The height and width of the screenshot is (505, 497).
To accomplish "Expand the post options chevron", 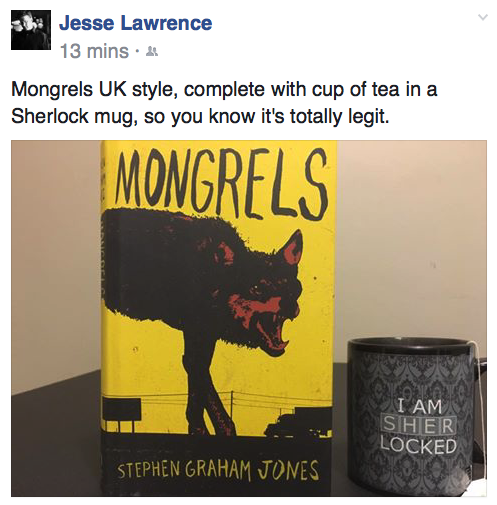I will click(x=483, y=17).
